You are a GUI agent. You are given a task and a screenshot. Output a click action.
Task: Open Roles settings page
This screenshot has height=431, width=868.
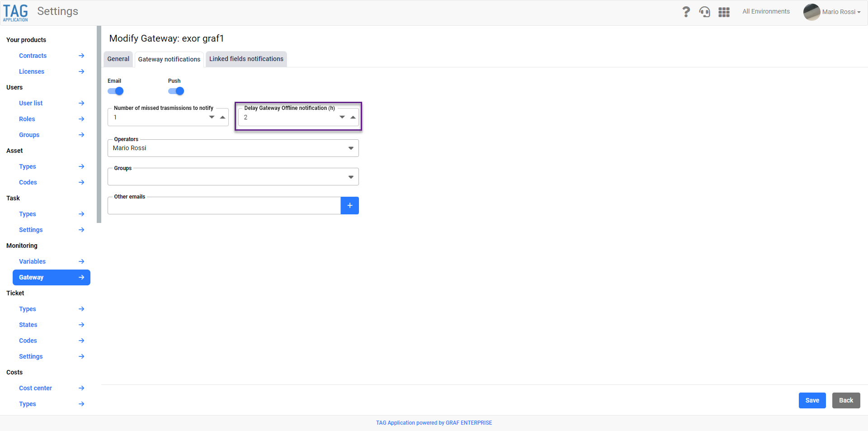click(27, 119)
